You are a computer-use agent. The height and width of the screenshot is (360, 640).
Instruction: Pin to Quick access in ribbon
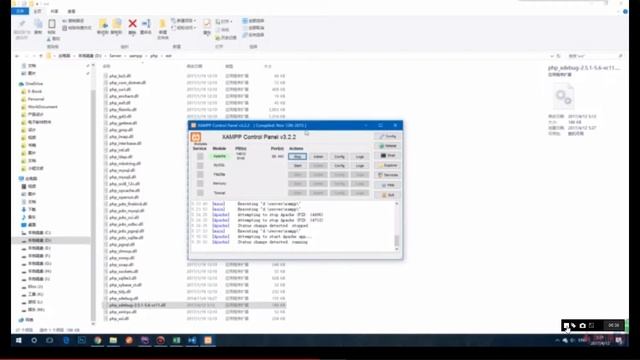(22, 29)
